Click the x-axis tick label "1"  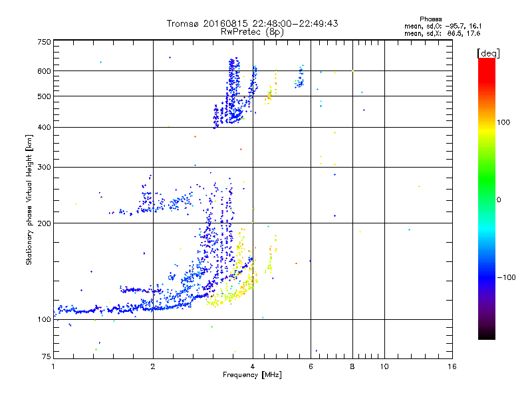pos(53,366)
